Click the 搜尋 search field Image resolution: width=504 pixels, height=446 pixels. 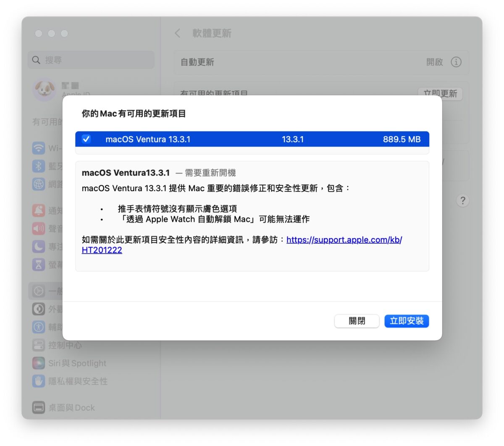pyautogui.click(x=91, y=60)
